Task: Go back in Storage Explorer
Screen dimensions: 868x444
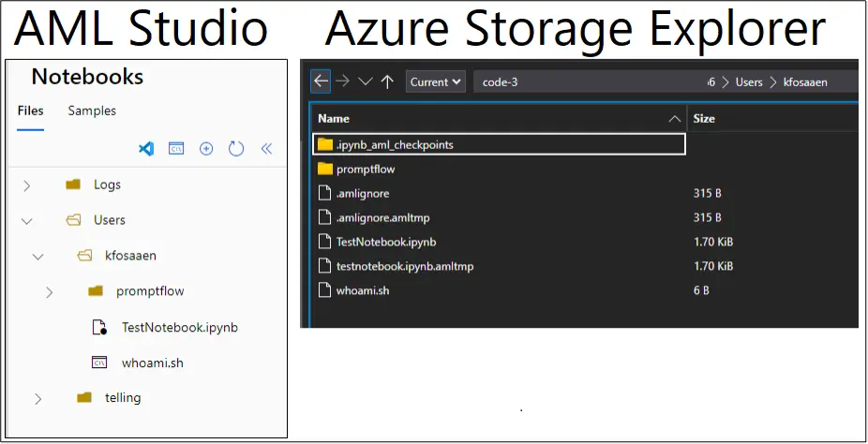Action: 322,81
